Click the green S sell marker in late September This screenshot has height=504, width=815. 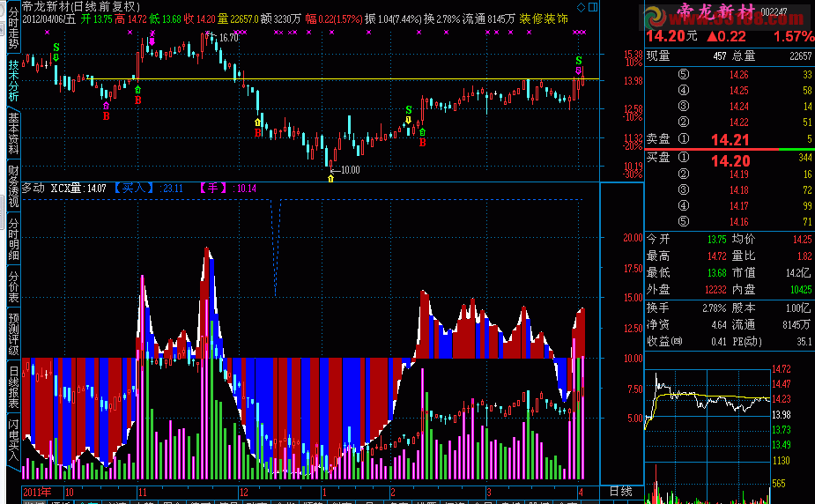tap(56, 48)
